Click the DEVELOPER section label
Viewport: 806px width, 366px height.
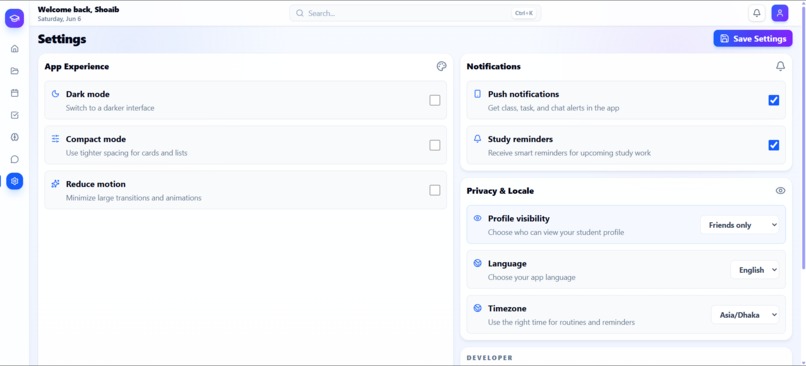tap(489, 358)
